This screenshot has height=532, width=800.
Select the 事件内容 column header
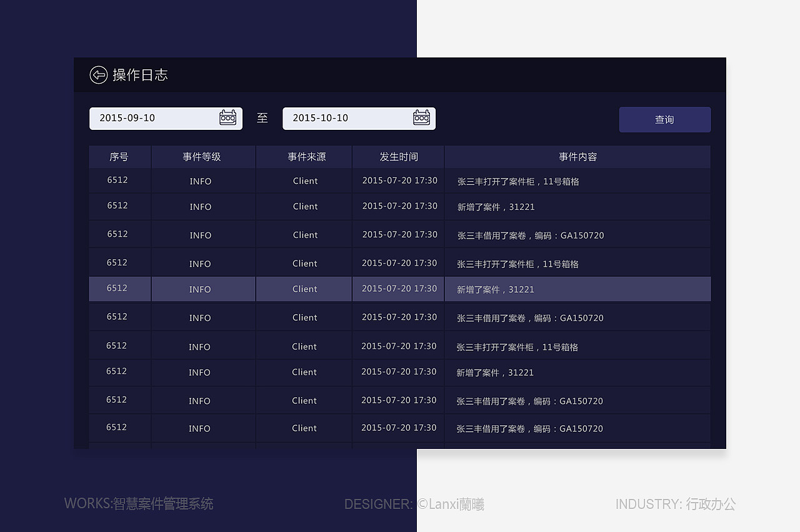(x=577, y=157)
